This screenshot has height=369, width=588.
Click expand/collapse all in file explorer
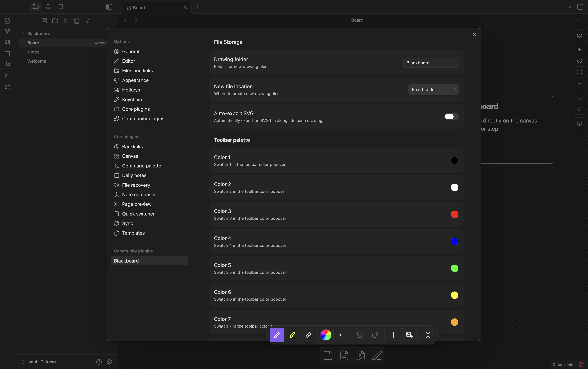click(88, 21)
